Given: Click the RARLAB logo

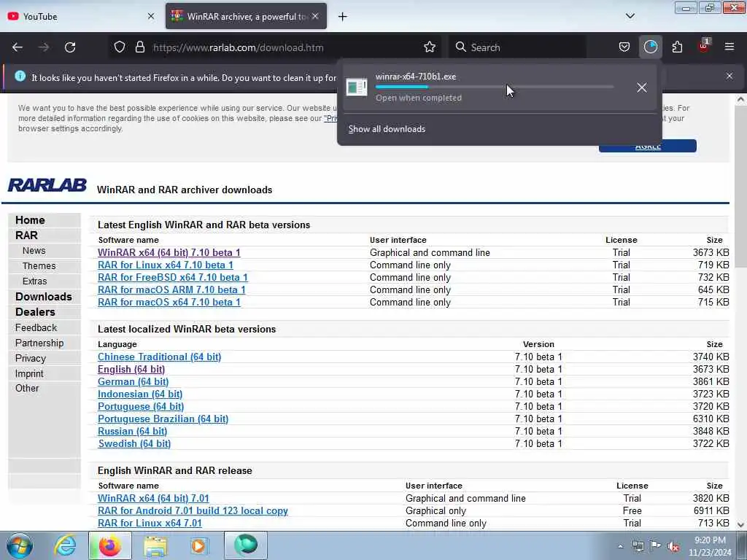Looking at the screenshot, I should coord(47,185).
